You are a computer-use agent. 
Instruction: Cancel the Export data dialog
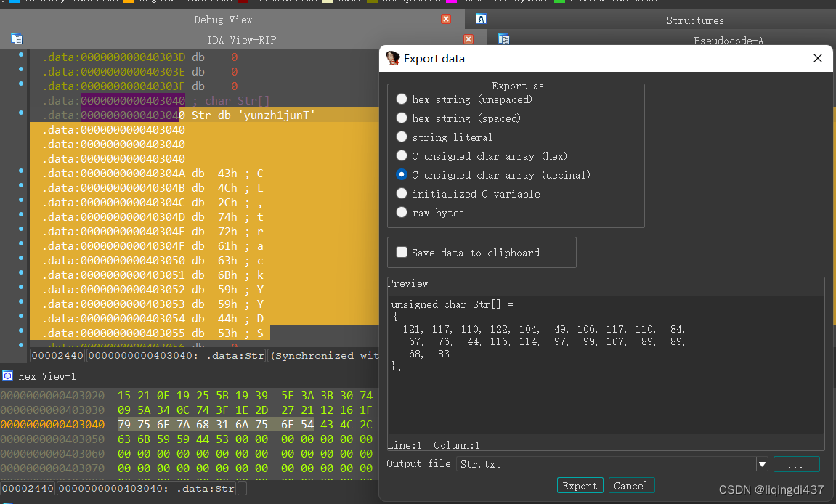click(x=631, y=485)
